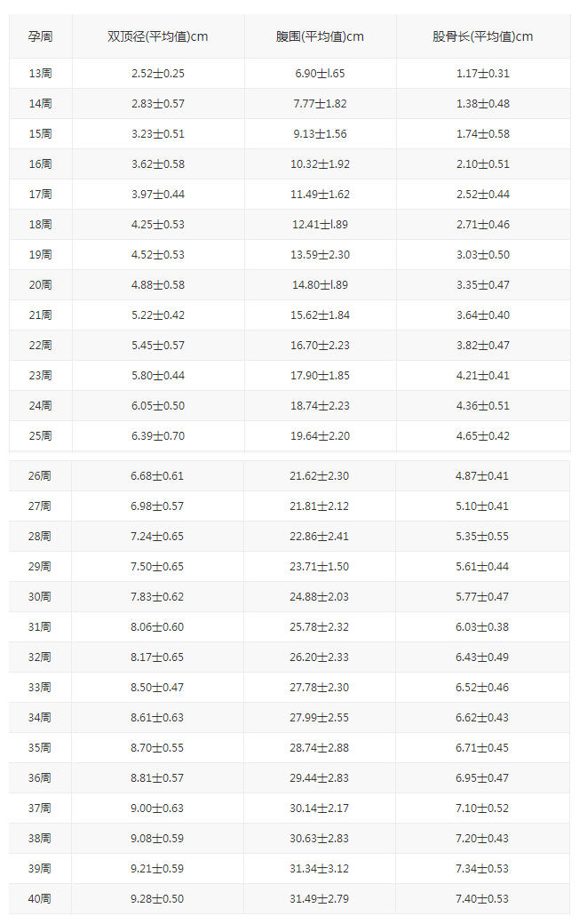Click the 9.13±1.56 abdominal value
579x924 pixels.
point(320,134)
